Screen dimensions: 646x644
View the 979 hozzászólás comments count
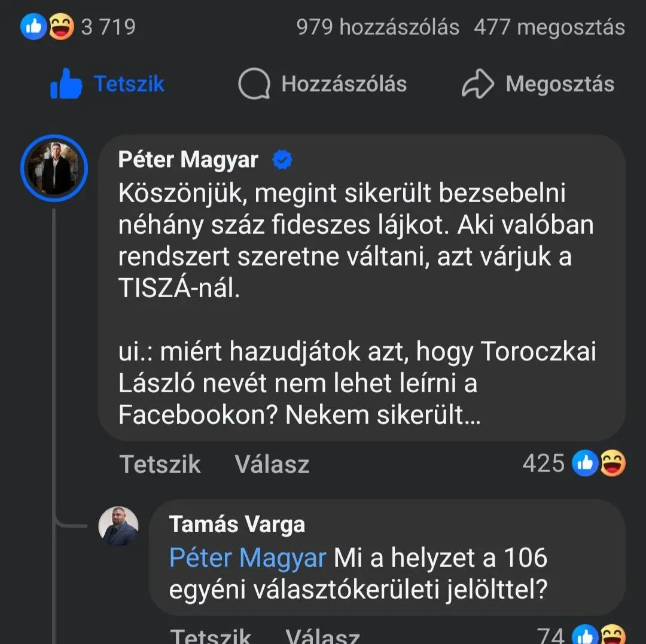pos(378,27)
